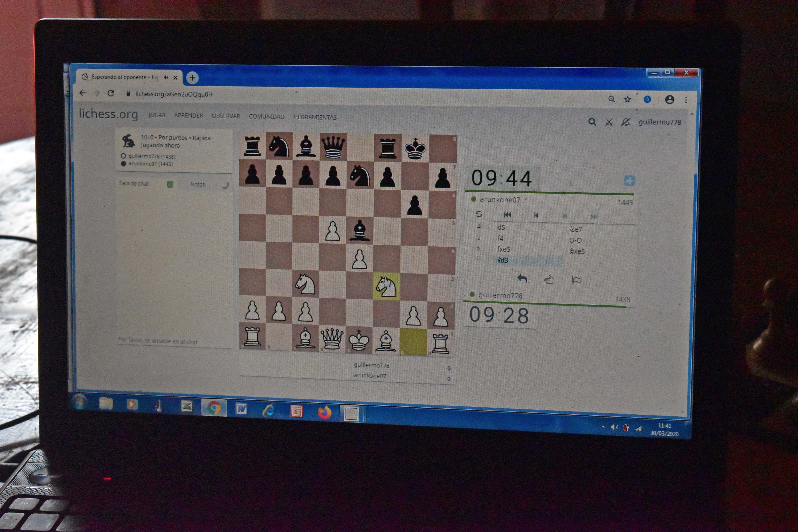Open the JUGAR menu
798x532 pixels.
click(x=157, y=115)
